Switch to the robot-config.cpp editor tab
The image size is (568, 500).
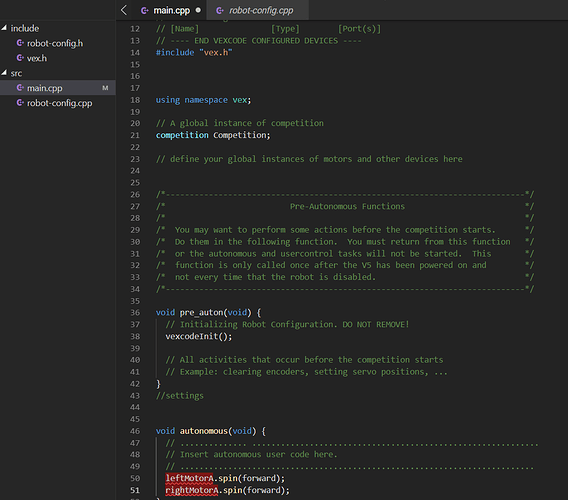258,10
